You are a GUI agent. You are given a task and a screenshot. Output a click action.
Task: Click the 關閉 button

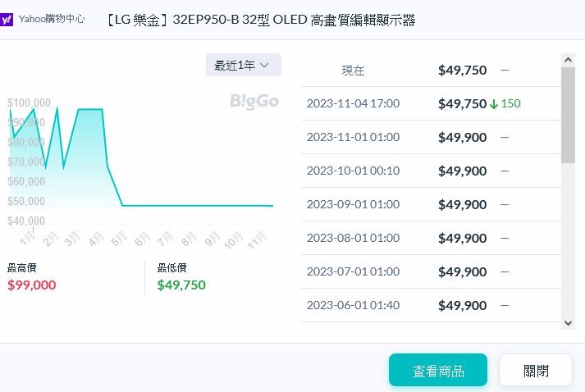536,370
